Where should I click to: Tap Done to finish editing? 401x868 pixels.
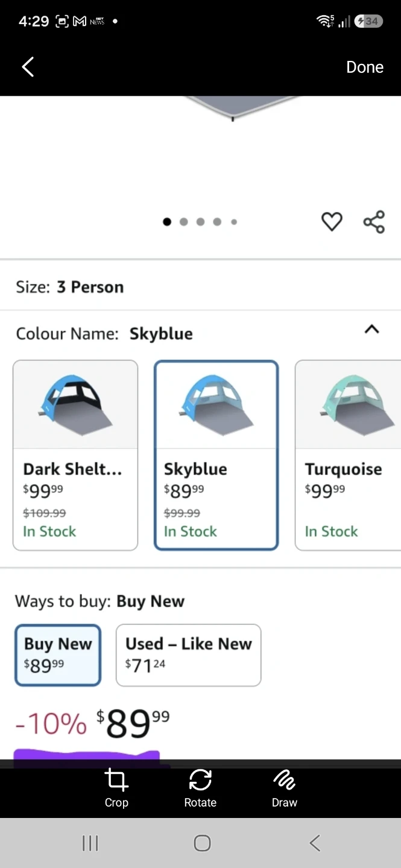[x=365, y=67]
